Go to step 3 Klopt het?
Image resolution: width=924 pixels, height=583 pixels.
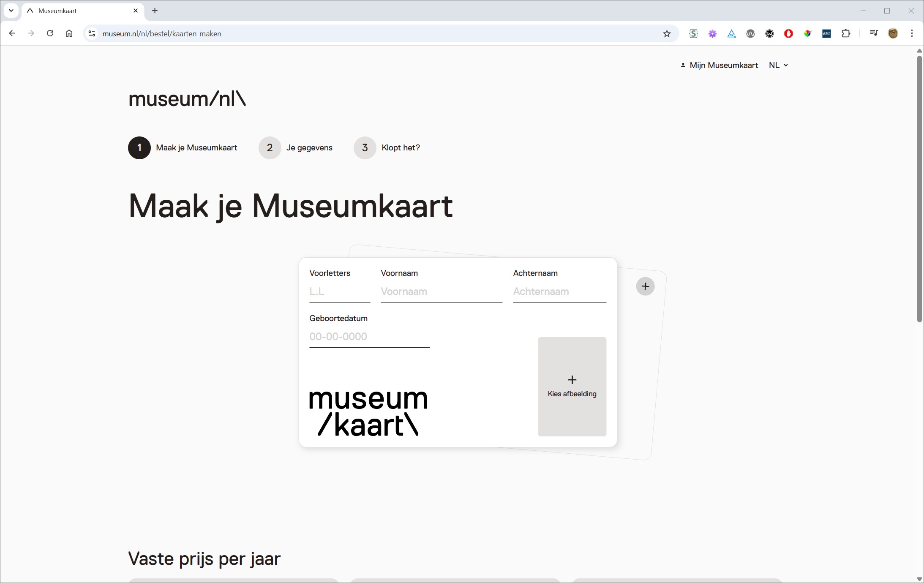coord(387,148)
